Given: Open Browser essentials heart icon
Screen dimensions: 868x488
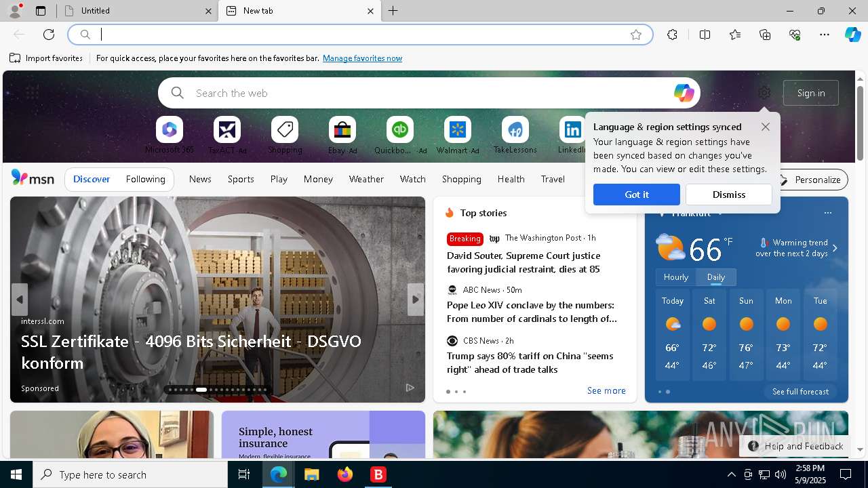Looking at the screenshot, I should (x=795, y=35).
